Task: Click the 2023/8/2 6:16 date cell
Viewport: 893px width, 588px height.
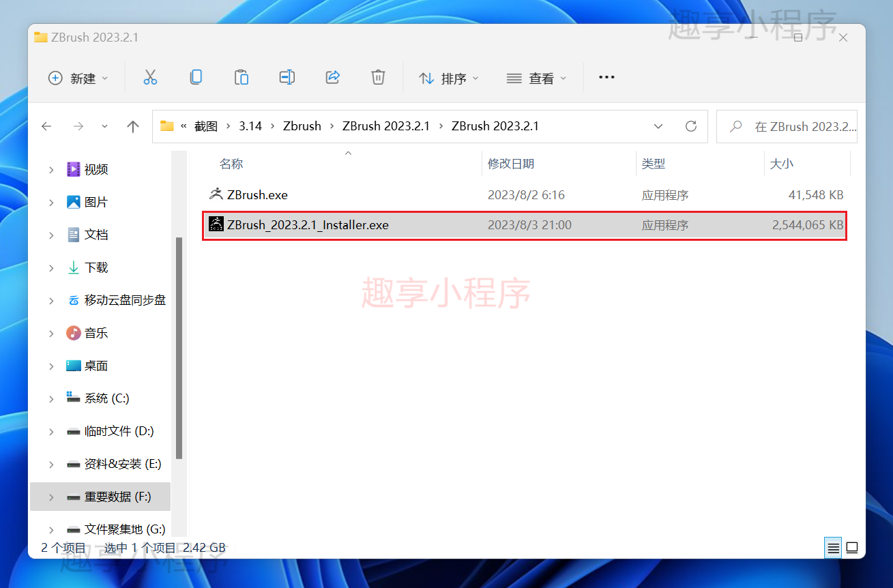Action: (526, 194)
